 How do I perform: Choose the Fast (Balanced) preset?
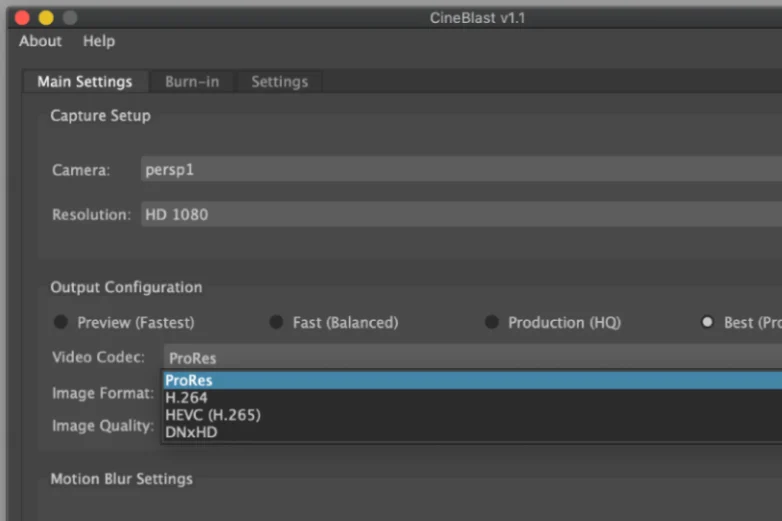pyautogui.click(x=277, y=323)
